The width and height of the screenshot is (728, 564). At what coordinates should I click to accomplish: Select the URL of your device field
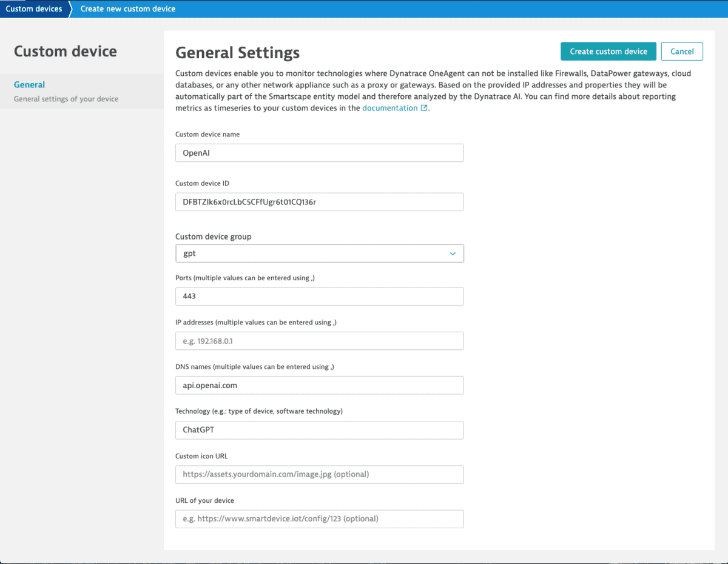320,519
